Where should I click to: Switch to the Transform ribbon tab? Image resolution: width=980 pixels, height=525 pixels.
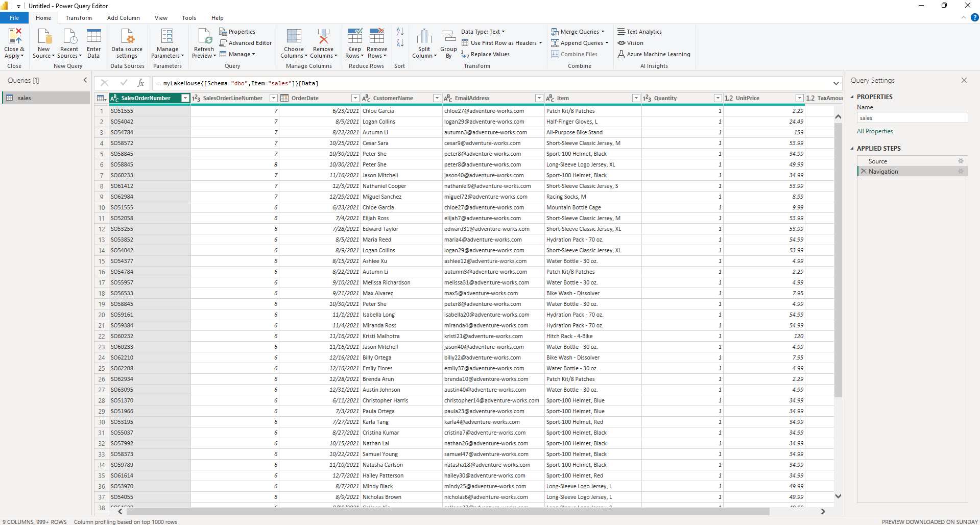coord(78,17)
